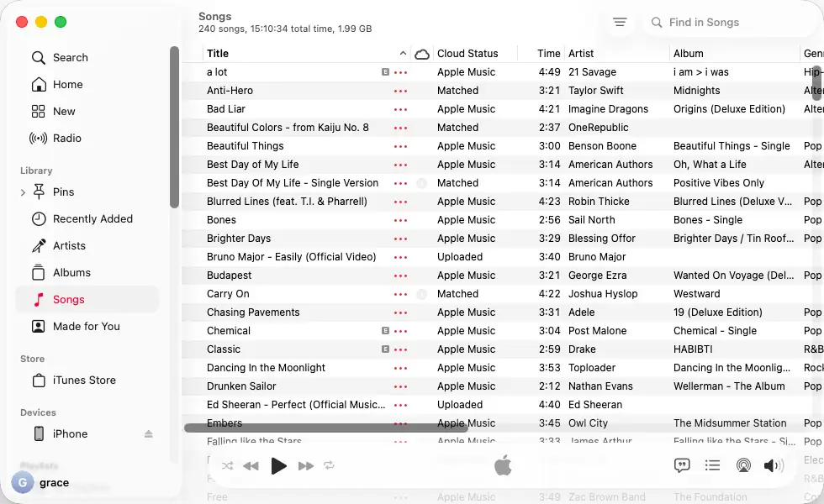Image resolution: width=824 pixels, height=504 pixels.
Task: Click cloud icon on Single Version row
Action: pos(421,183)
